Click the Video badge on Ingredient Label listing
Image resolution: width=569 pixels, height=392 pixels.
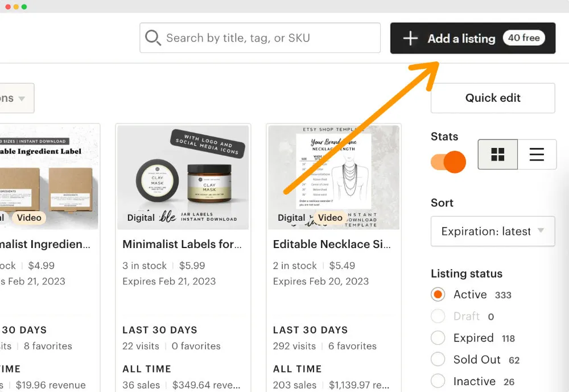tap(29, 217)
